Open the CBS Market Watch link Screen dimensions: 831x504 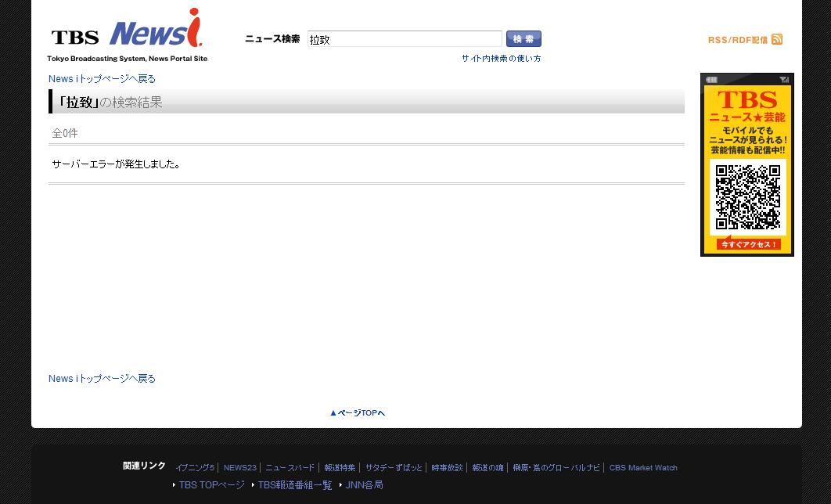pyautogui.click(x=643, y=468)
